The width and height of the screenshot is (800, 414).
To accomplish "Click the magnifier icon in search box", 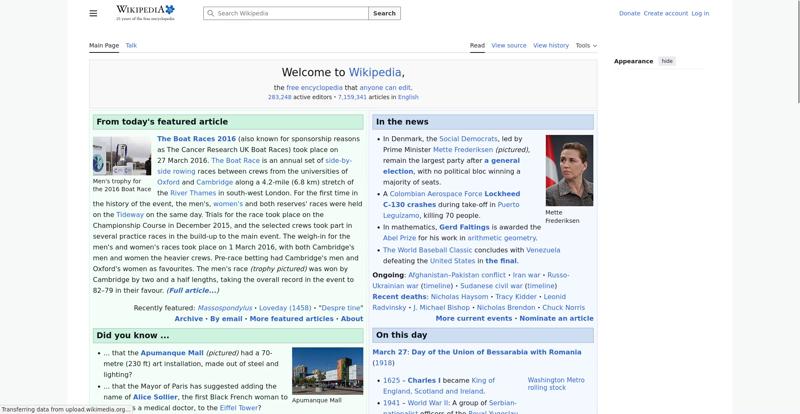I will 210,14.
